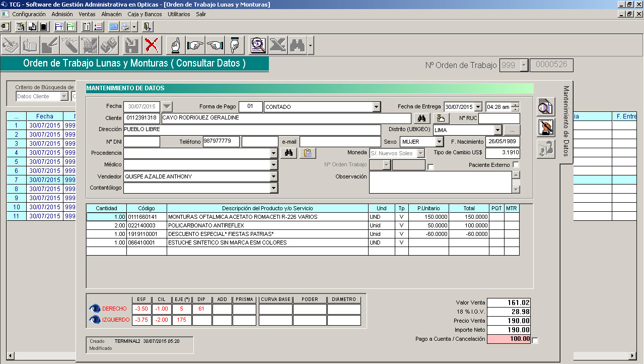The height and width of the screenshot is (364, 644).
Task: Click the Observación text field
Action: (440, 182)
